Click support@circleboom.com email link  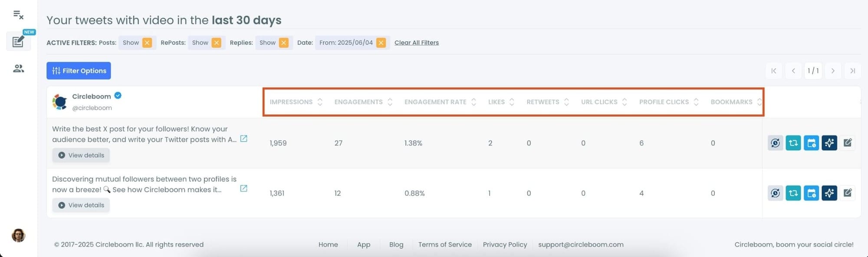pos(581,244)
